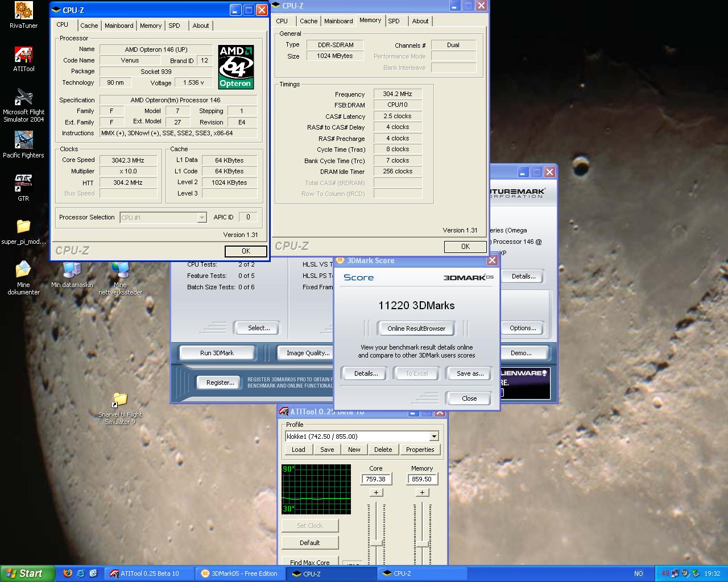
Task: Click the Core clock value field 759.38
Action: tap(376, 479)
